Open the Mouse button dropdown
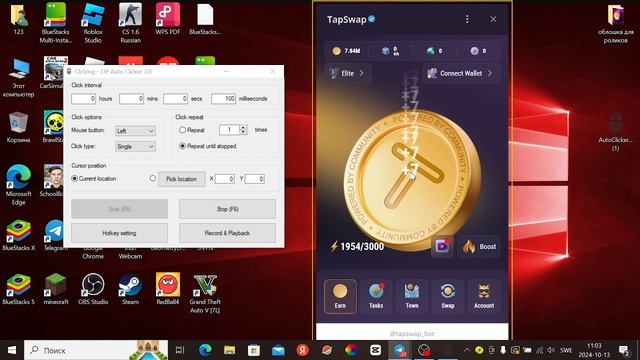This screenshot has height=360, width=640. [135, 131]
